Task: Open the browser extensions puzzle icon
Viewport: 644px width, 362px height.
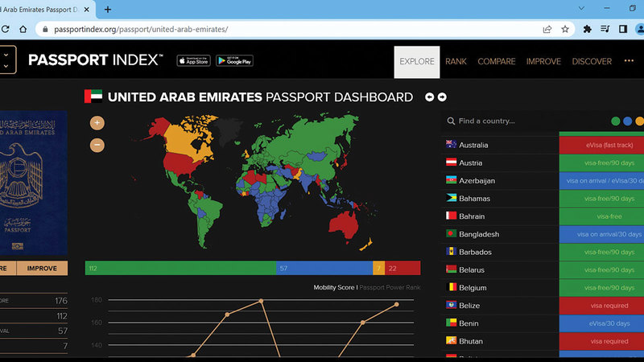Action: 588,29
